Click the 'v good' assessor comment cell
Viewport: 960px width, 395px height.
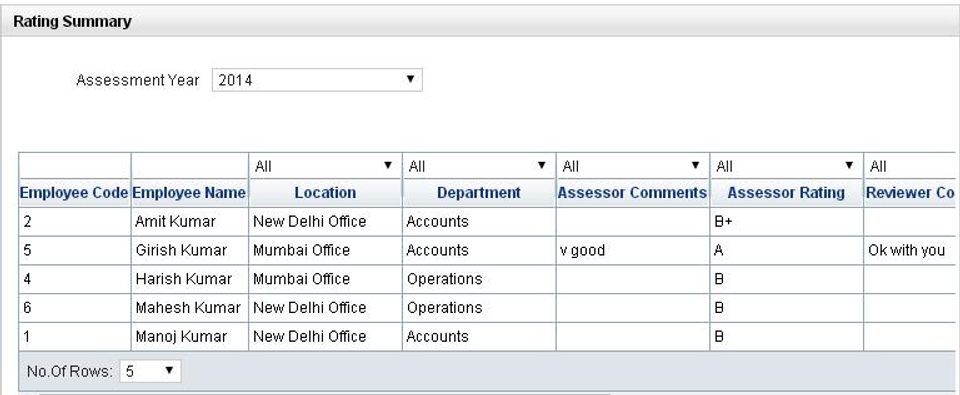tap(632, 250)
